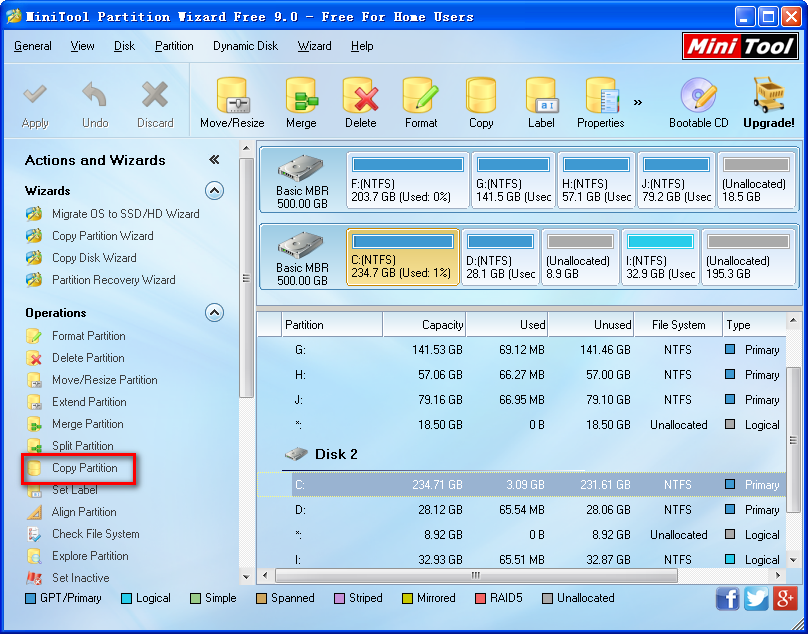The image size is (808, 634).
Task: Select the D:(NTFS) 28.1 GB partition block
Action: 500,257
